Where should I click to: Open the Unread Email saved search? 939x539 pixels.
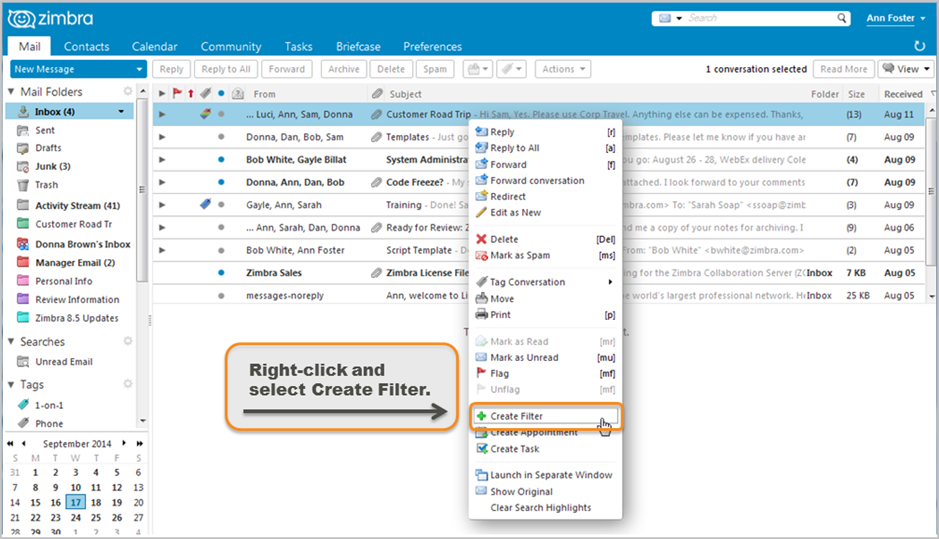pos(63,362)
